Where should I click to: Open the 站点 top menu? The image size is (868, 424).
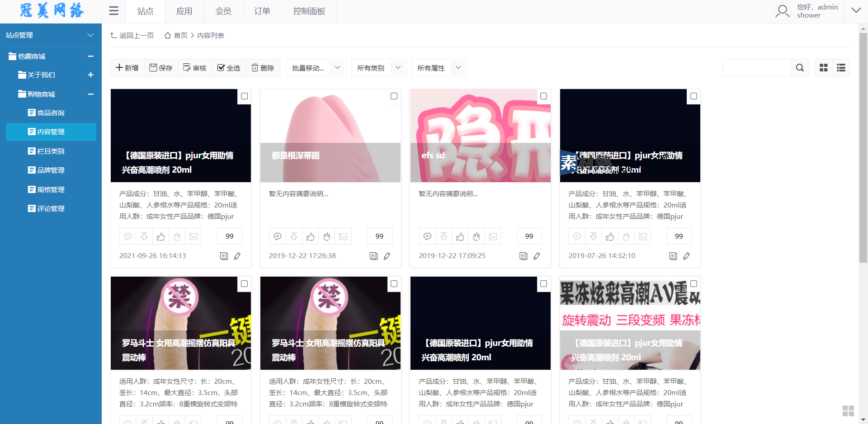click(145, 11)
